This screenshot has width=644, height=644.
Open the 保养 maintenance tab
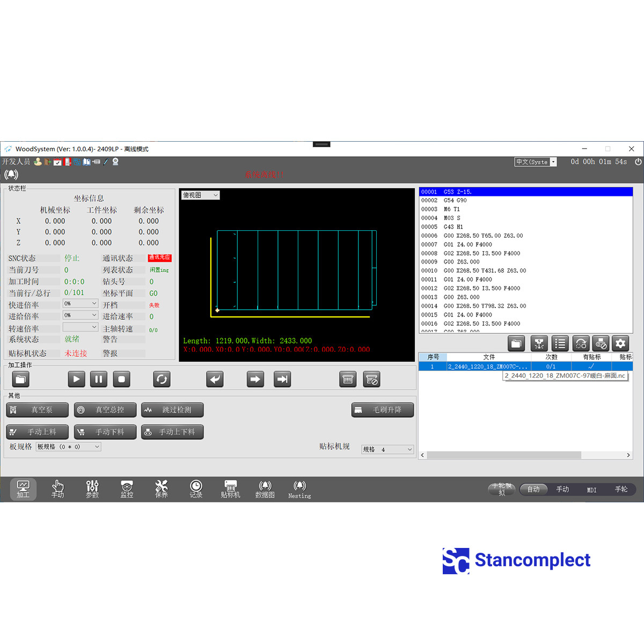[x=162, y=489]
